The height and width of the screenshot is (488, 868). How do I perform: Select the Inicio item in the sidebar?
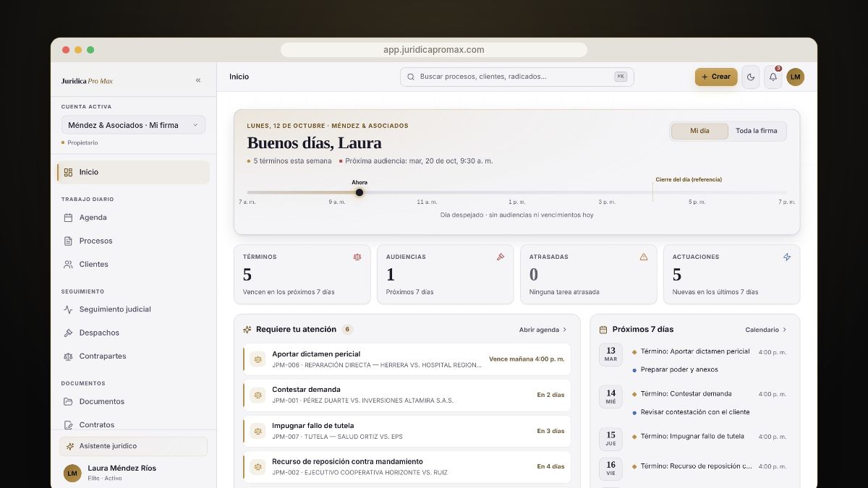tap(133, 172)
